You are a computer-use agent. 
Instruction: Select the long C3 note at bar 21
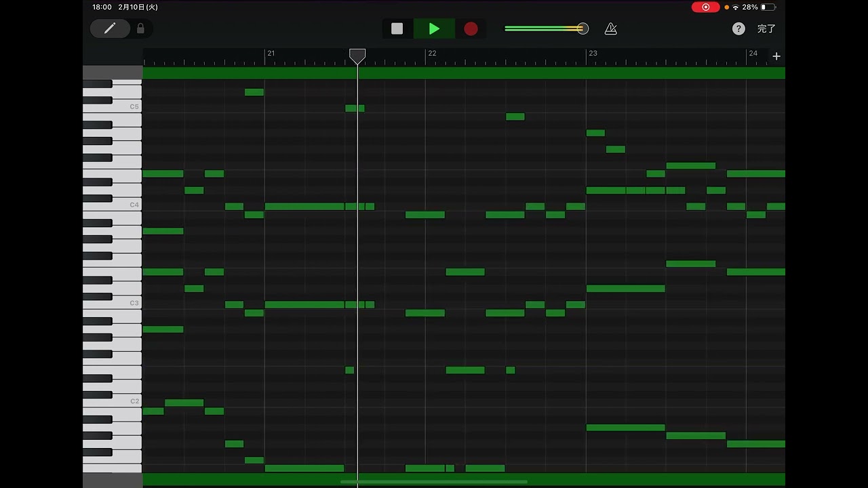[304, 304]
